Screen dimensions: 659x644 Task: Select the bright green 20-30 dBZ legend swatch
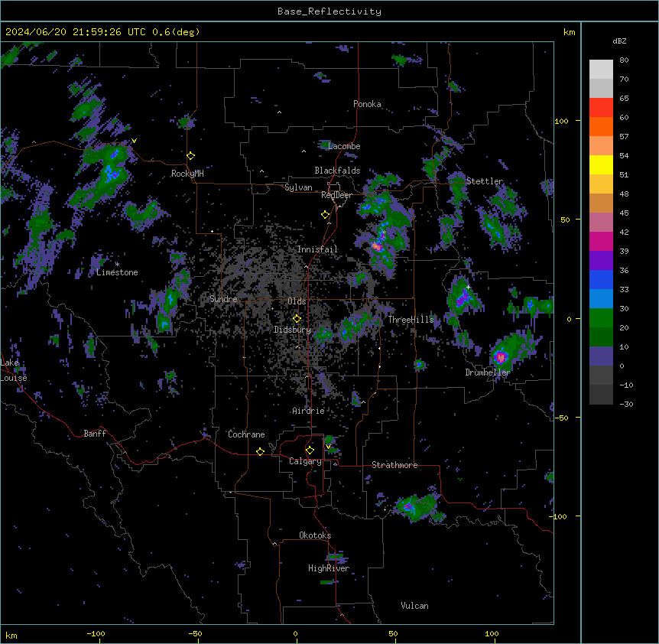point(601,318)
